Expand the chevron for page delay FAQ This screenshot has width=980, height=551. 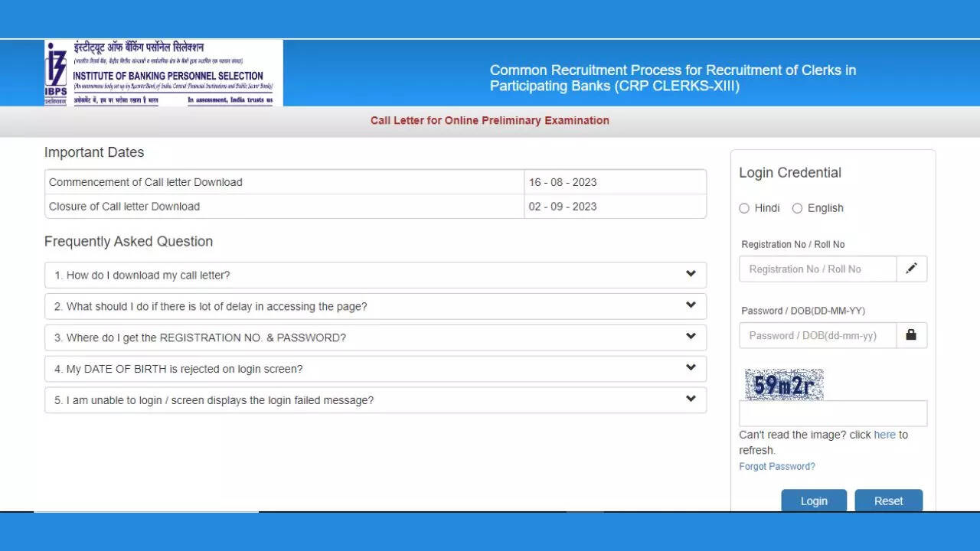[691, 305]
